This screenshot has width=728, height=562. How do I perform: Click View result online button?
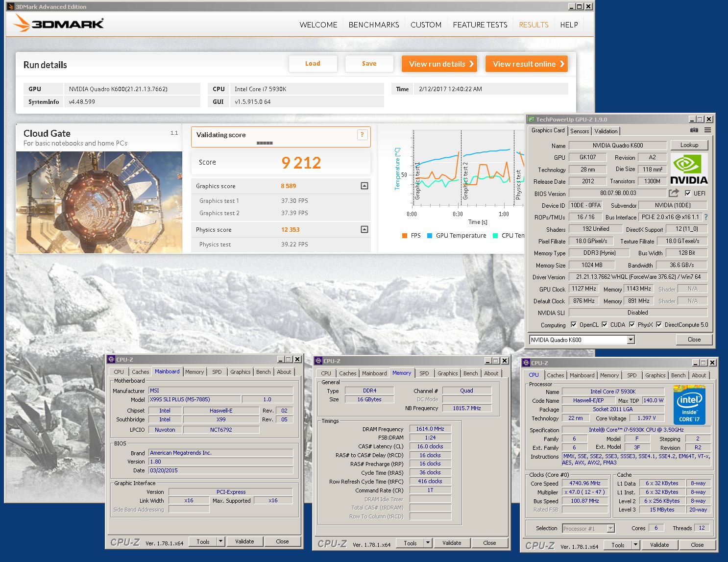tap(527, 64)
